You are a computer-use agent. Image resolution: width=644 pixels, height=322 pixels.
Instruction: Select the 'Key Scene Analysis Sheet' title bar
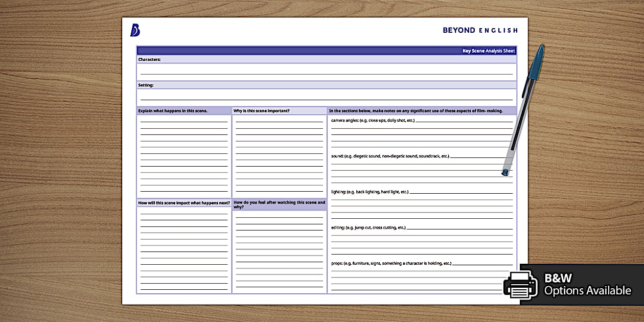(x=487, y=51)
